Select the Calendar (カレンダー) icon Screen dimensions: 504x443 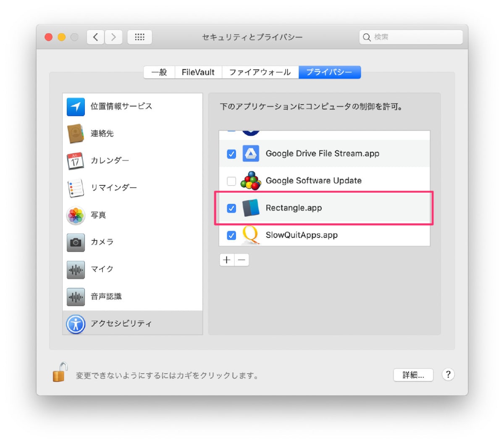[x=76, y=161]
